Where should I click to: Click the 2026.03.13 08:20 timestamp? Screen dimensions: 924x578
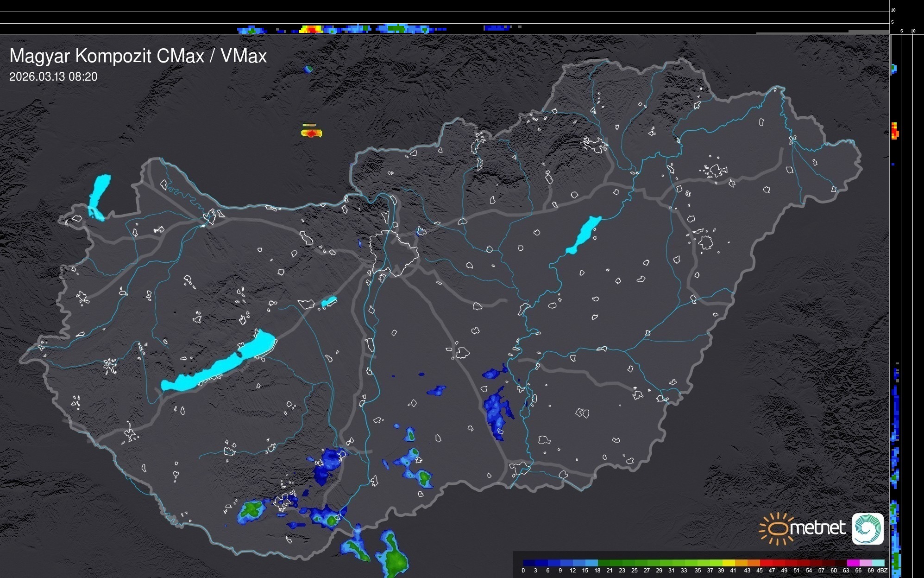point(53,77)
